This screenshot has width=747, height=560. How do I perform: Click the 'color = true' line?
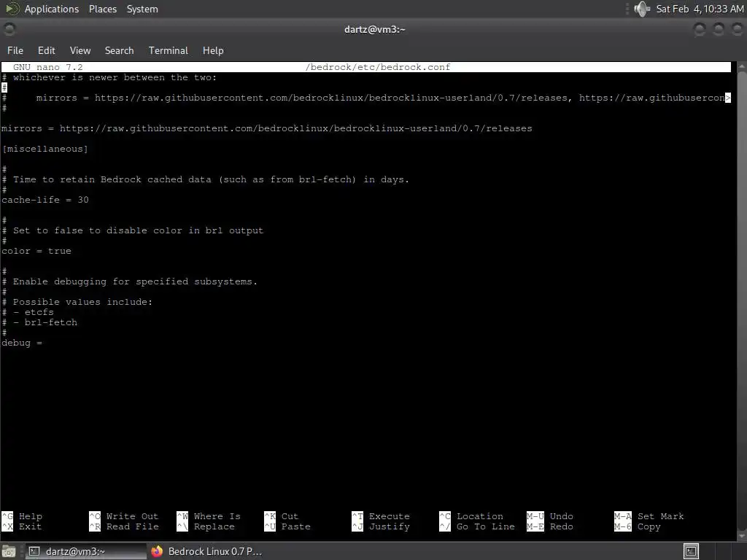tap(36, 251)
